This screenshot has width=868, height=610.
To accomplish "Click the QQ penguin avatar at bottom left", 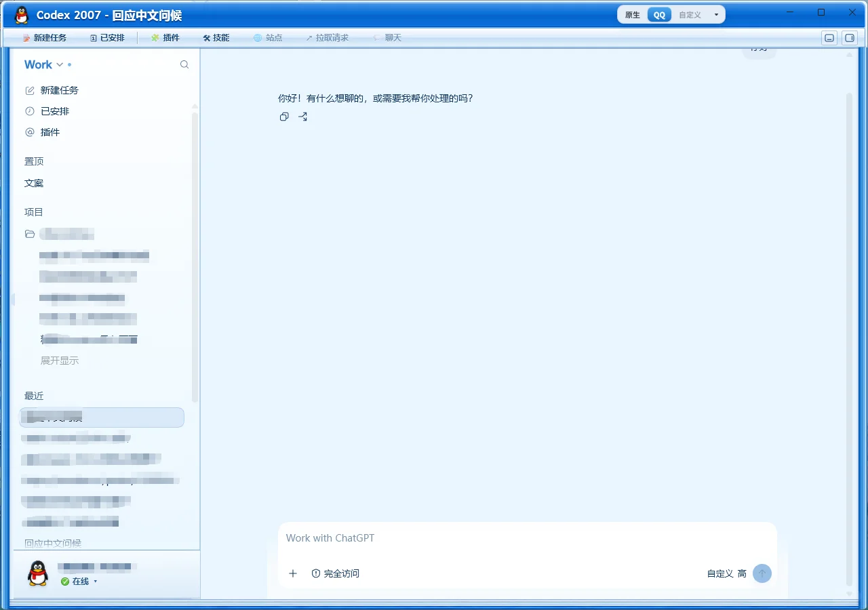I will click(38, 573).
